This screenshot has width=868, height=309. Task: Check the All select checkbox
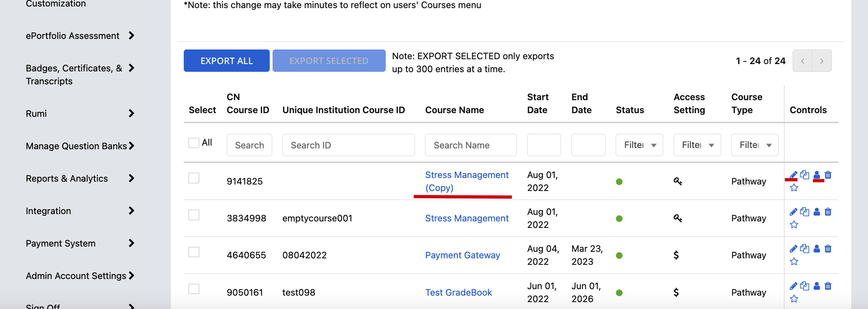[194, 143]
